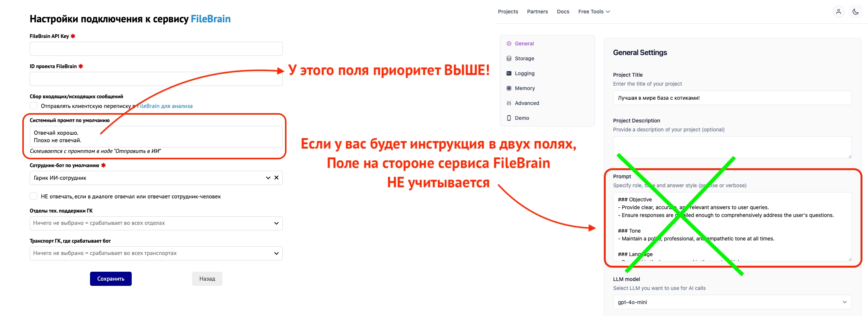Expand Сотрудник-бот по умолчанию dropdown
This screenshot has width=868, height=316.
tap(268, 178)
